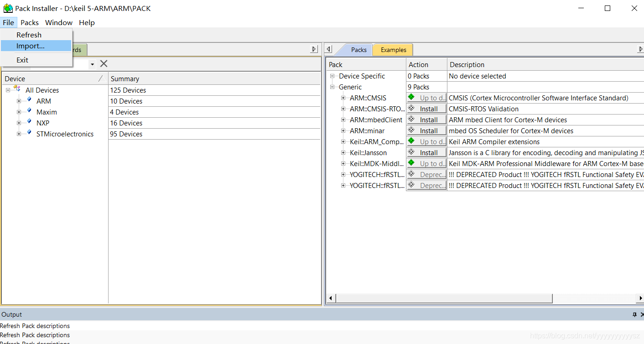Sort by the Summary column header

(214, 78)
